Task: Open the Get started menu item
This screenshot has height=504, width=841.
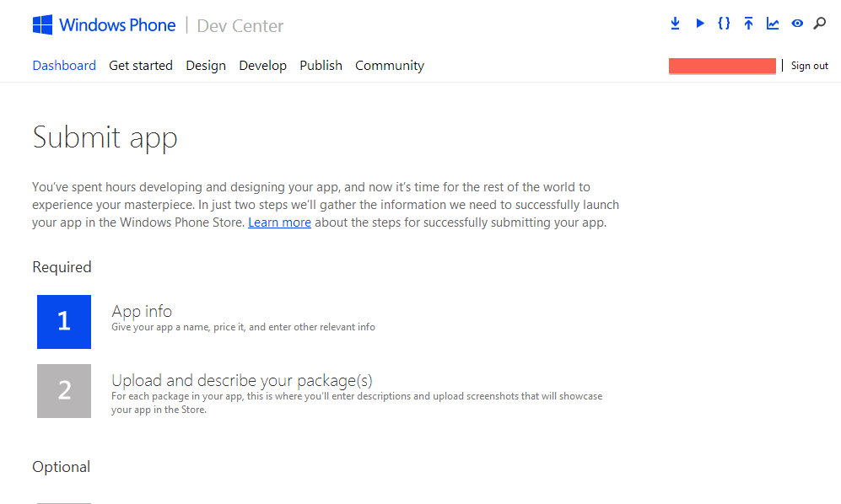Action: click(141, 66)
